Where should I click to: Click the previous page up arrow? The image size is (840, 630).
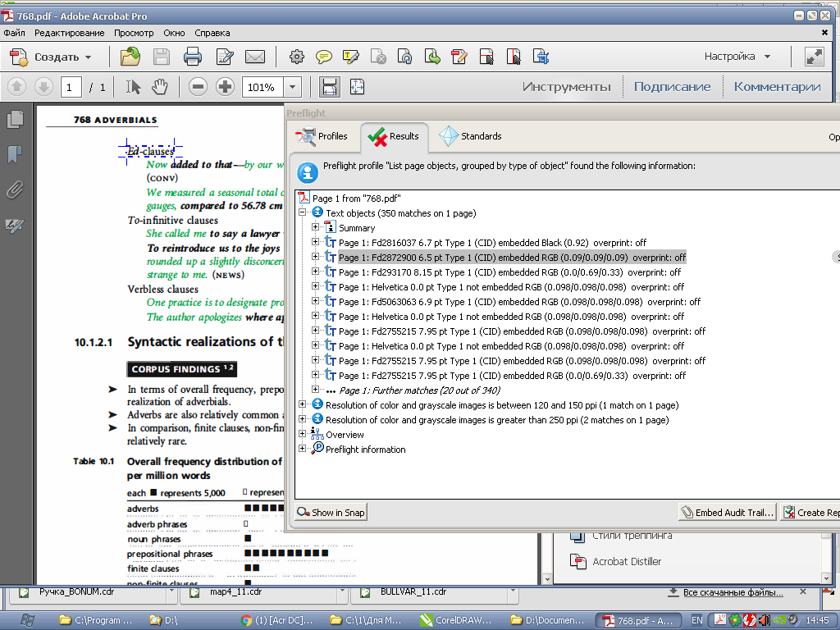(x=16, y=86)
